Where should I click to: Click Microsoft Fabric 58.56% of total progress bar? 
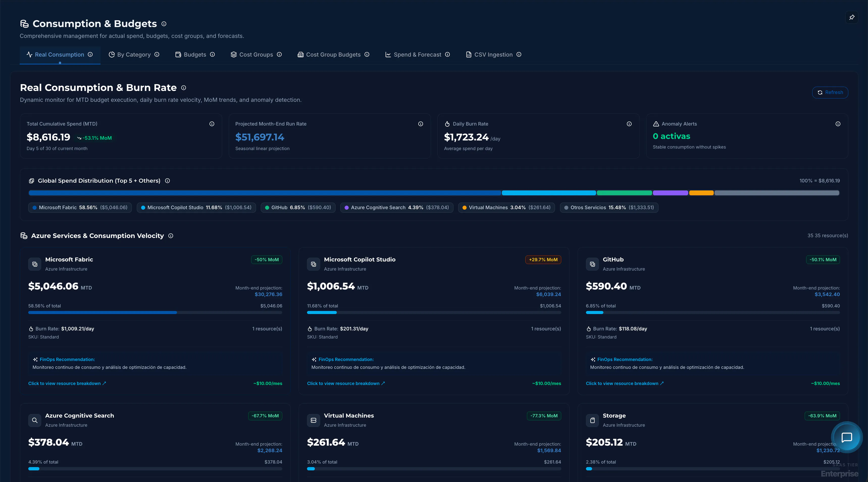pos(155,312)
